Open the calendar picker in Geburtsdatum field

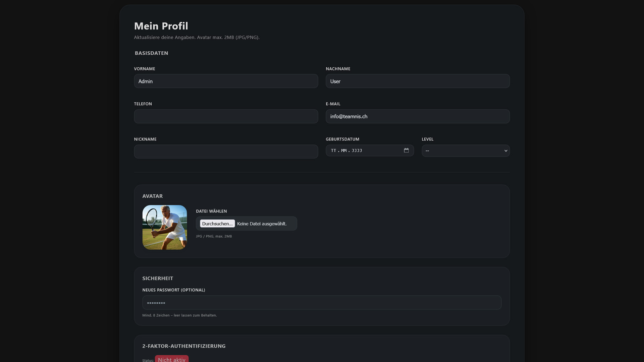click(406, 150)
